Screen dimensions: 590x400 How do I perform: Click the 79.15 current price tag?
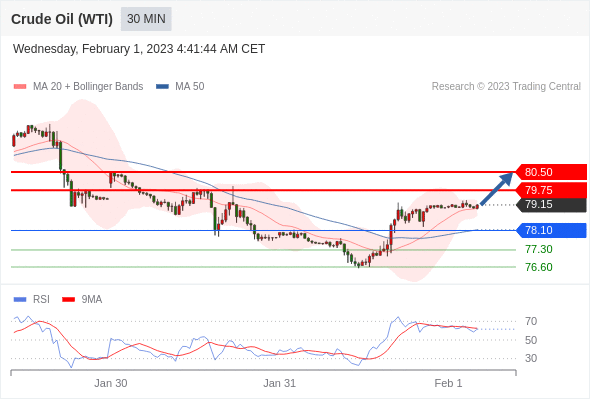point(551,204)
